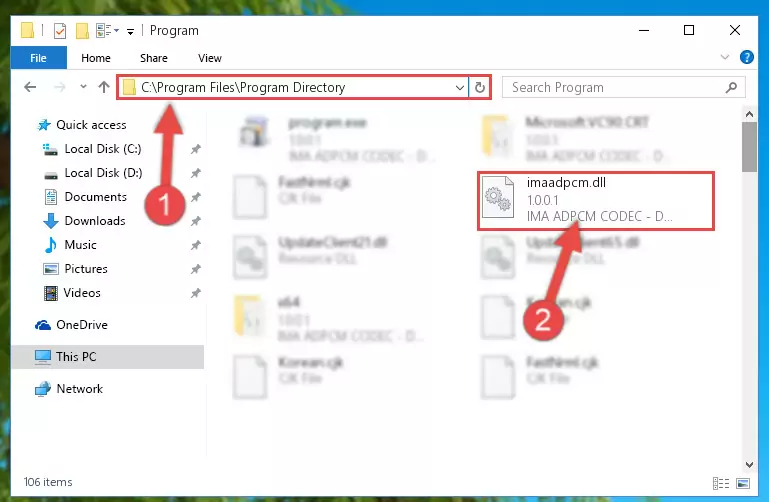Select Quick access in navigation pane
The height and width of the screenshot is (502, 769).
click(x=91, y=125)
